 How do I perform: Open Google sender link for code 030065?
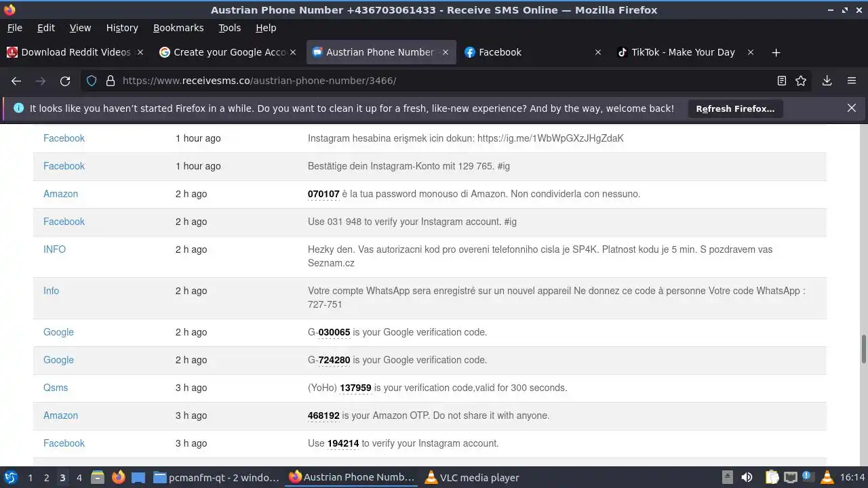[58, 332]
